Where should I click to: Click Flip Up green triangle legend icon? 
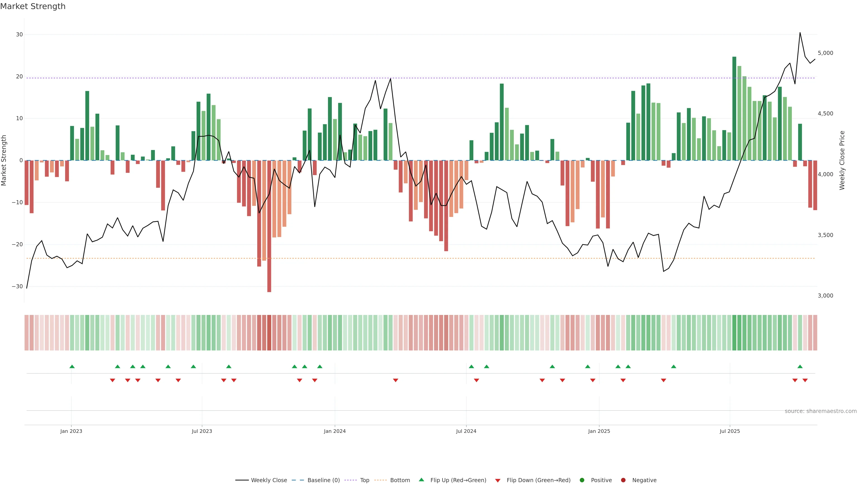click(x=421, y=480)
